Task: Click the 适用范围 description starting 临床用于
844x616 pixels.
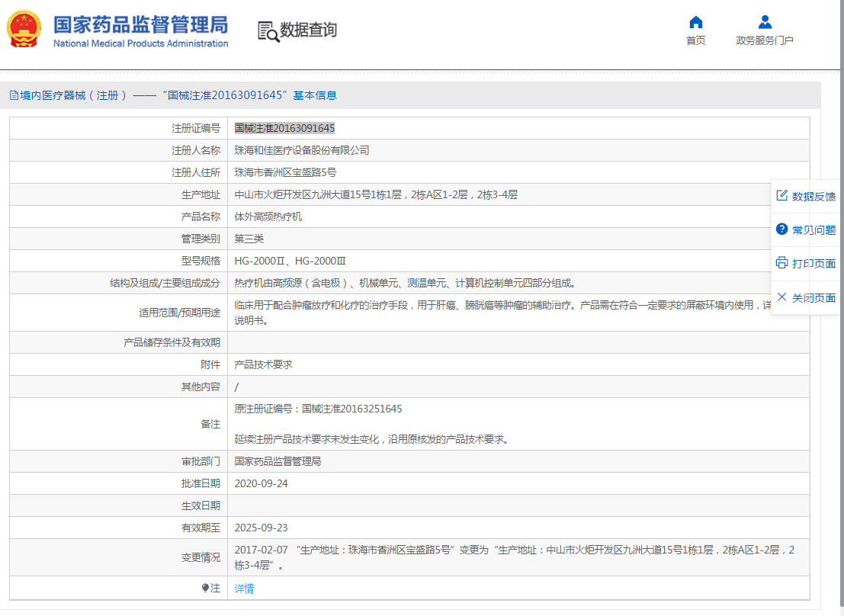Action: tap(502, 313)
